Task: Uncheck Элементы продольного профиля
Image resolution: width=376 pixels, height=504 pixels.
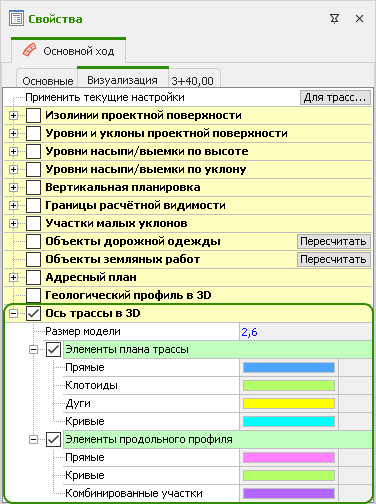Action: coord(53,440)
